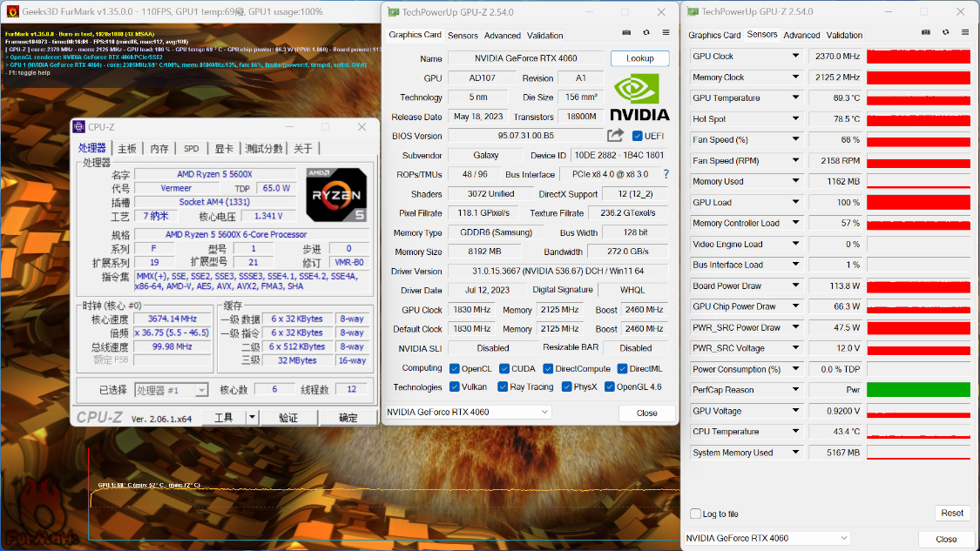Open the PerfCap Reason dropdown arrow

(795, 389)
